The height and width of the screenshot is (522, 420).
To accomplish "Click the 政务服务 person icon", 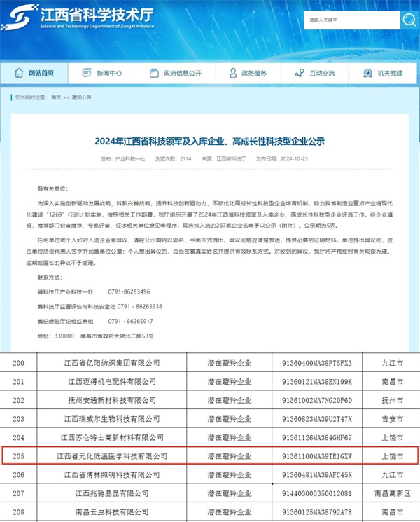I will pyautogui.click(x=232, y=73).
